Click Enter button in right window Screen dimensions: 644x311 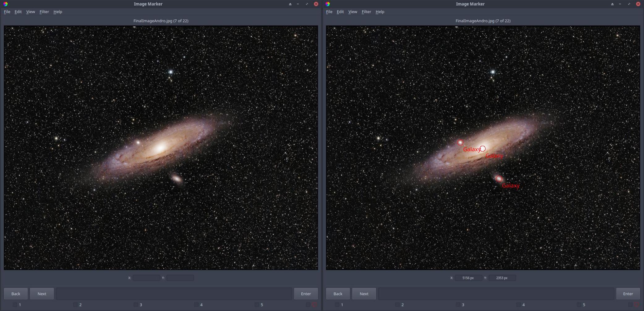pos(628,294)
